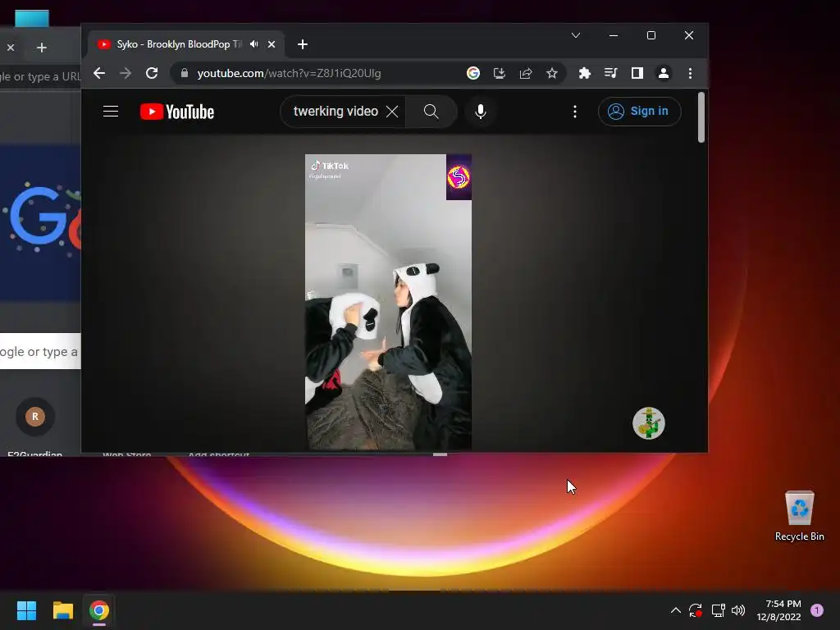
Task: Focus the YouTube search box text
Action: pyautogui.click(x=336, y=112)
